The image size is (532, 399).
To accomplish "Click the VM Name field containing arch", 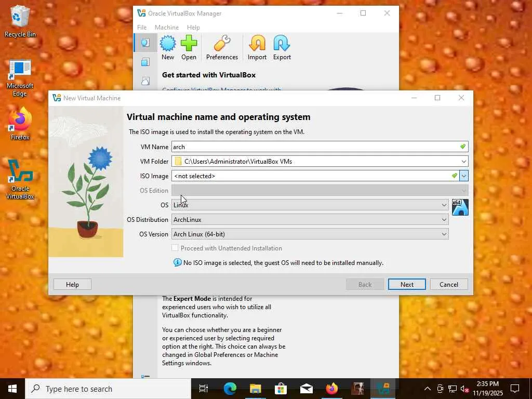I will point(320,147).
